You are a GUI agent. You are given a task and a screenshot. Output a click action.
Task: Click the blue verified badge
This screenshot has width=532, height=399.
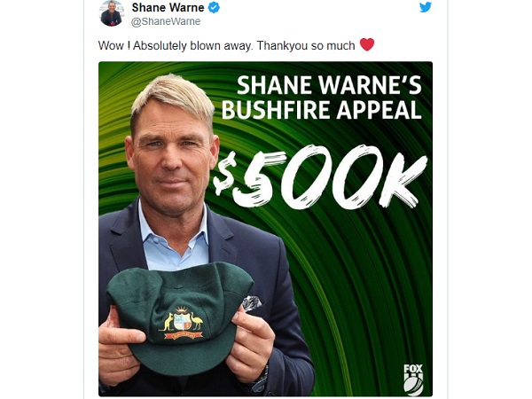tap(214, 7)
